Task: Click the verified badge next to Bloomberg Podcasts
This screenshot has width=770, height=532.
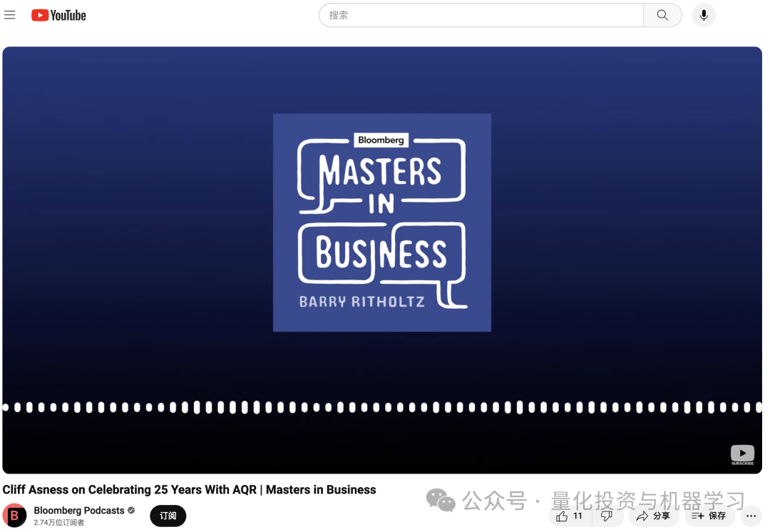Action: click(131, 511)
